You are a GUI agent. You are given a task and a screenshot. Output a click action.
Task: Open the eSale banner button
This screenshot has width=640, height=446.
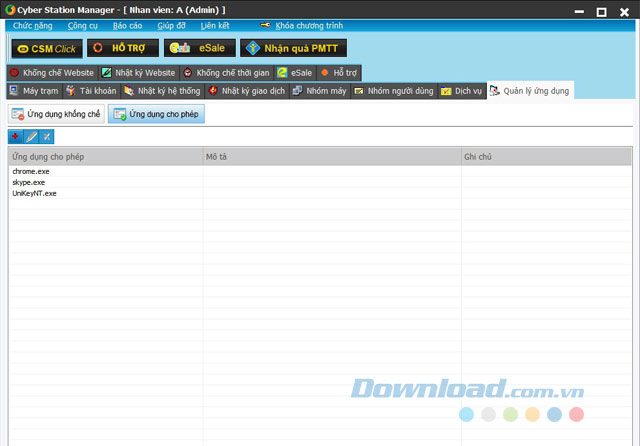[x=199, y=48]
